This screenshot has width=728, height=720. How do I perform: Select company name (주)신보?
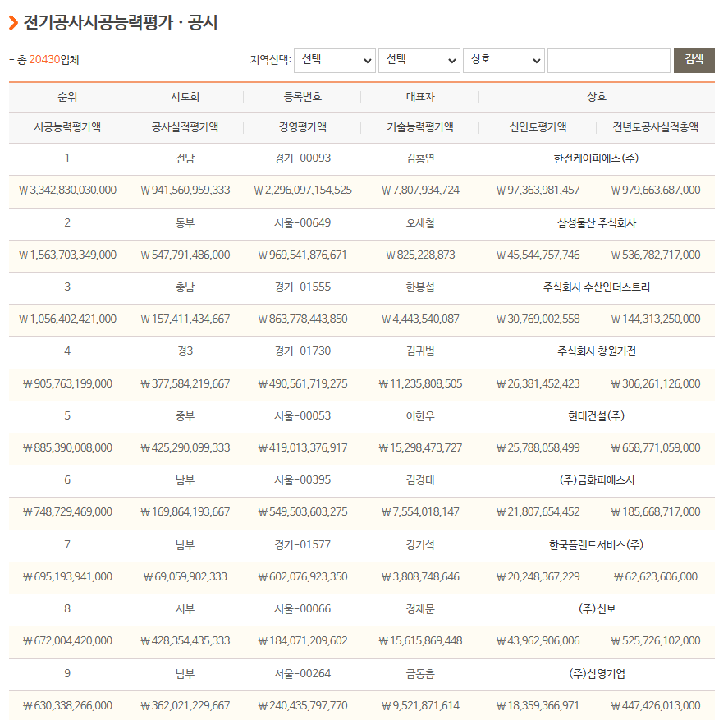click(596, 608)
